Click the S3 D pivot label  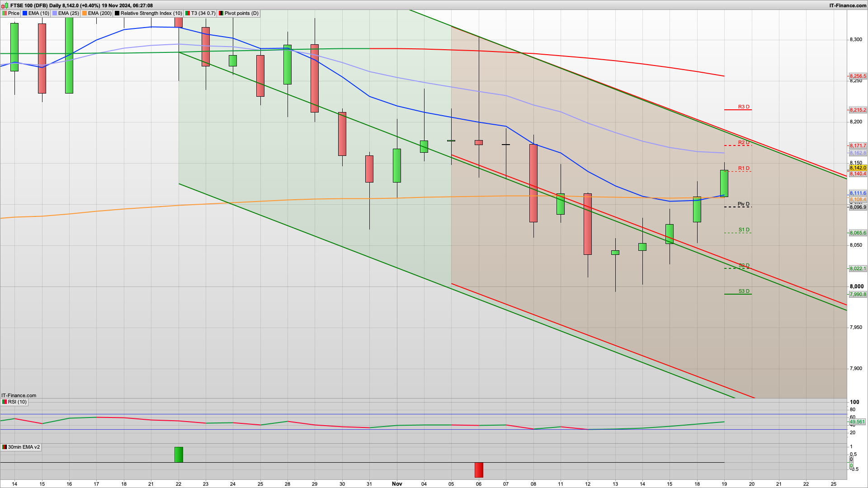pos(744,291)
